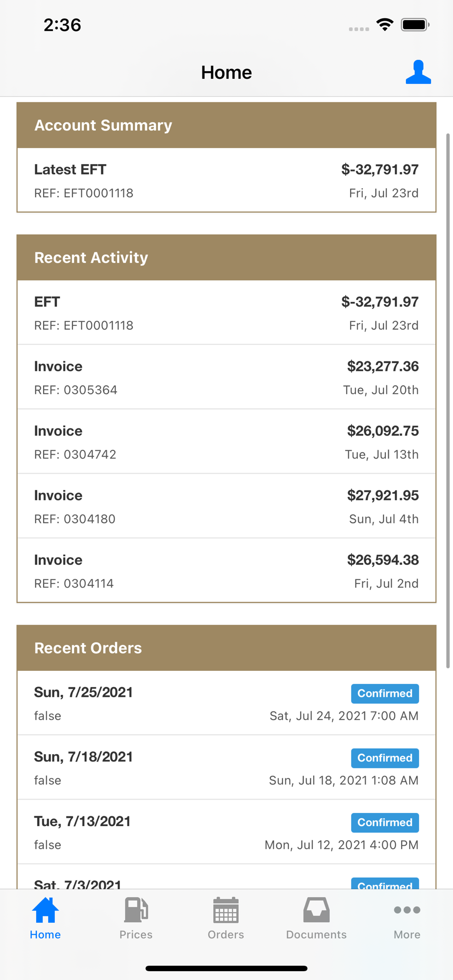View invoice for $27,921.95
453x980 pixels.
click(226, 506)
